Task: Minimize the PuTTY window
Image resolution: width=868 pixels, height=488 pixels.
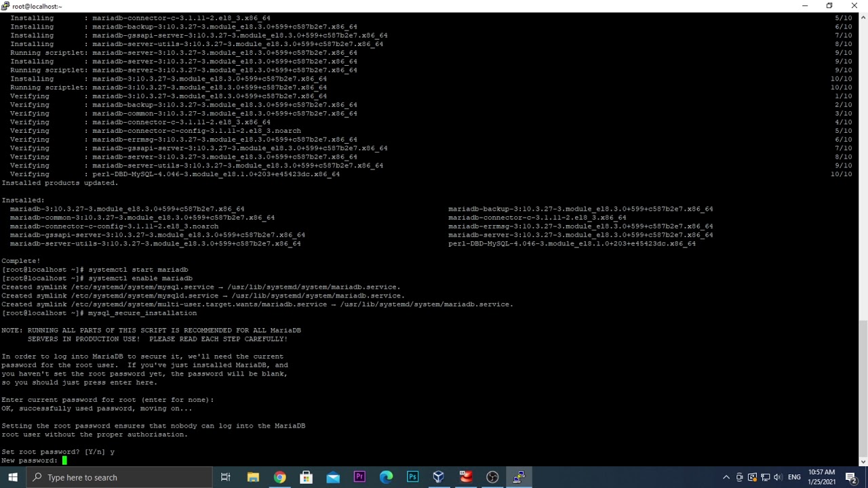Action: (x=805, y=6)
